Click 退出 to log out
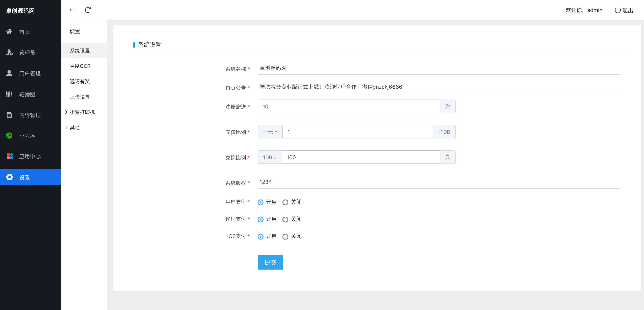The height and width of the screenshot is (310, 644). coord(624,10)
